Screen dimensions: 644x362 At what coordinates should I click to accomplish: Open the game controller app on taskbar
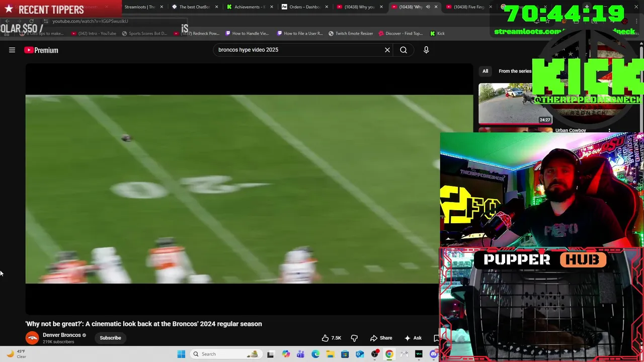[x=404, y=354]
